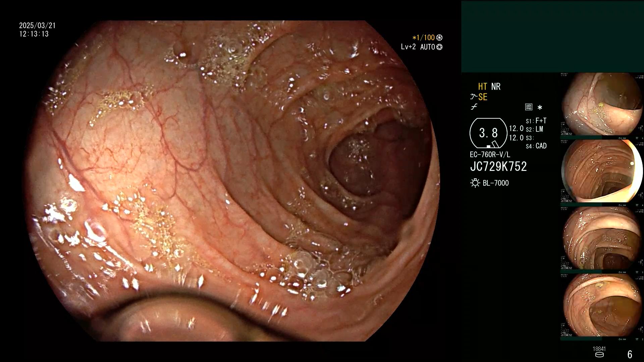Click the 18841 storage count
Viewport: 644px width, 362px height.
599,349
